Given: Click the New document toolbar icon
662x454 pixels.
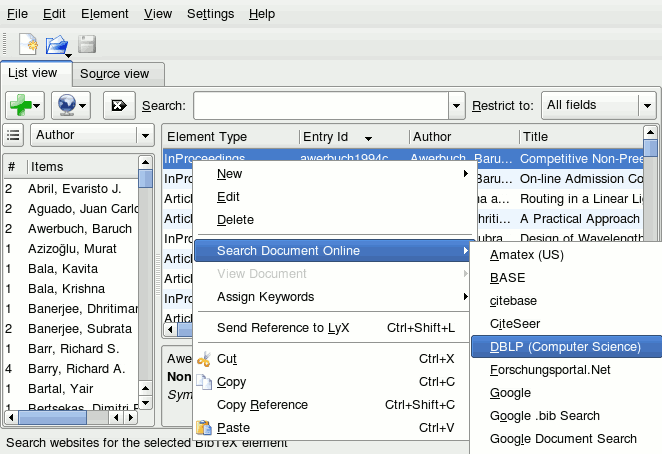Looking at the screenshot, I should tap(28, 44).
